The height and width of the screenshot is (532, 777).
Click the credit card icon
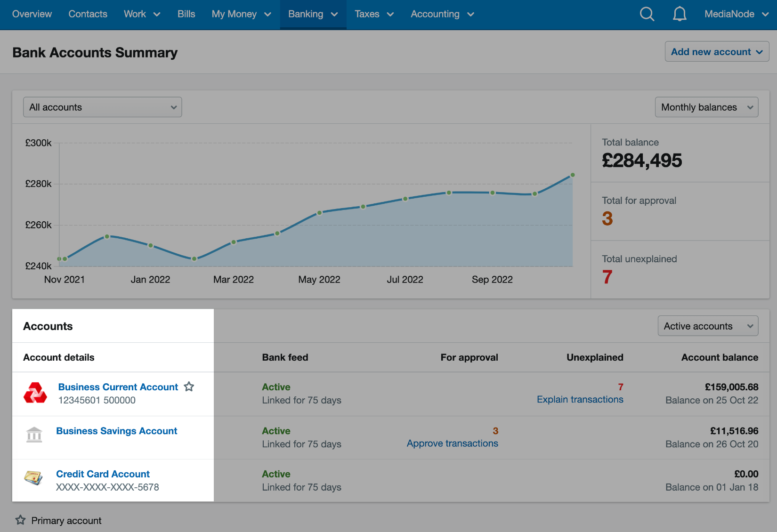click(33, 478)
